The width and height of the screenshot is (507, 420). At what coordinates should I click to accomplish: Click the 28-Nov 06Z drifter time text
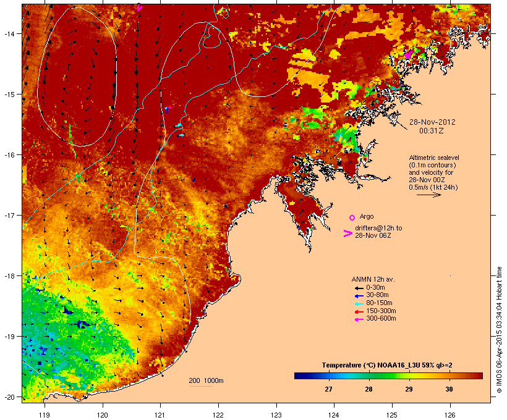click(373, 235)
